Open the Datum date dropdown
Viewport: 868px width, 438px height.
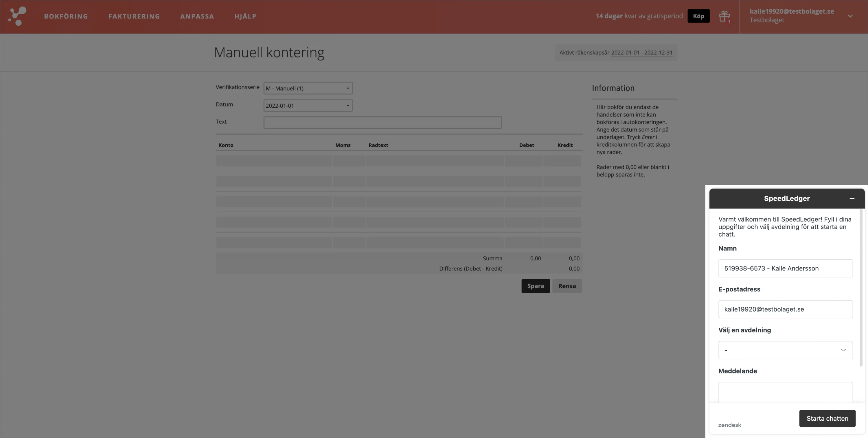(308, 106)
